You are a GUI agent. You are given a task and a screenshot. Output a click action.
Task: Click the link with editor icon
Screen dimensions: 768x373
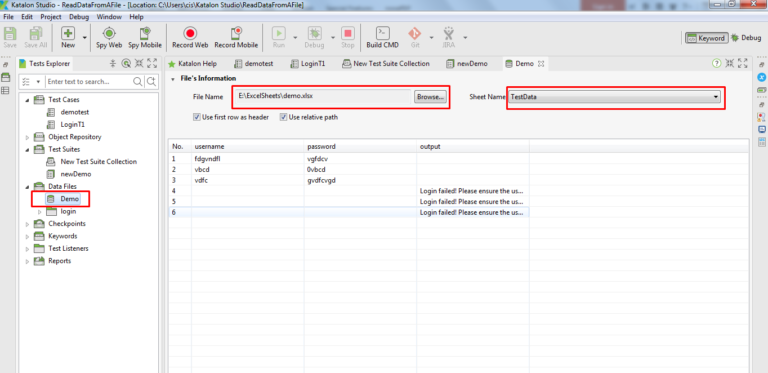point(126,63)
